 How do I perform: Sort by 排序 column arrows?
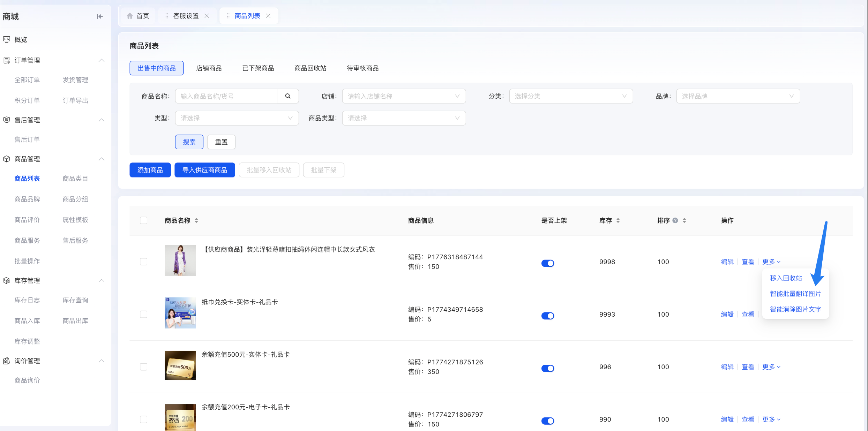pyautogui.click(x=684, y=220)
